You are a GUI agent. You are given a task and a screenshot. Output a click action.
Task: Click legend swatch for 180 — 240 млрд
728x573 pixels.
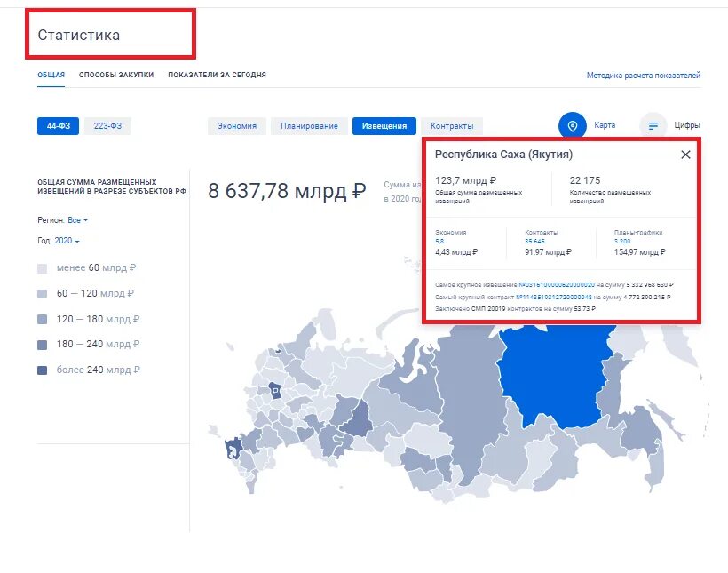pos(43,345)
